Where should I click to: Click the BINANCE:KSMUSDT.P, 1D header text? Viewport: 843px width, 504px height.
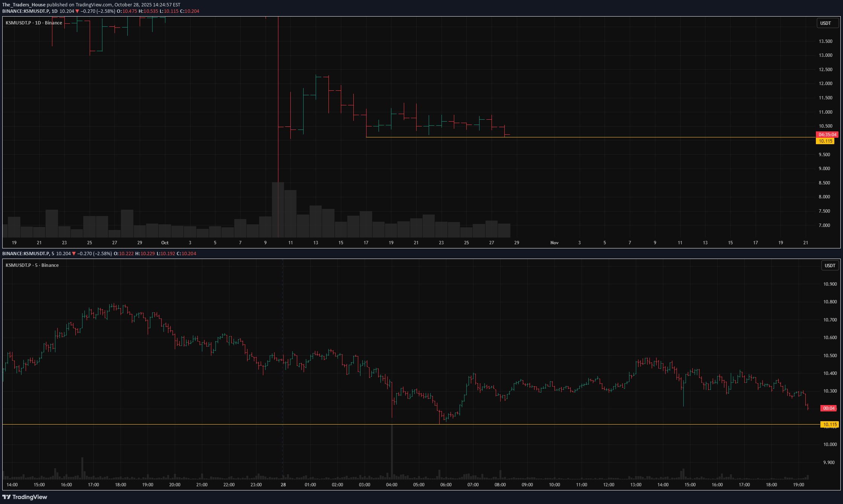pyautogui.click(x=30, y=11)
